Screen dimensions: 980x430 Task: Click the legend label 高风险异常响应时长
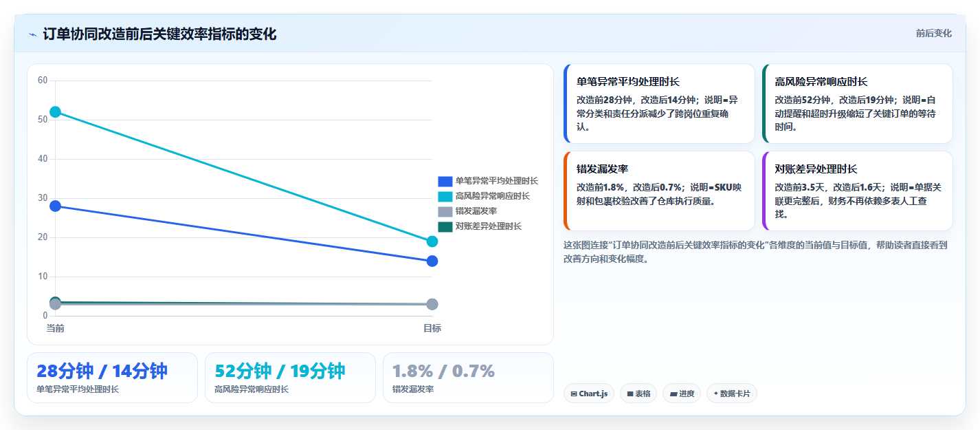[x=492, y=196]
